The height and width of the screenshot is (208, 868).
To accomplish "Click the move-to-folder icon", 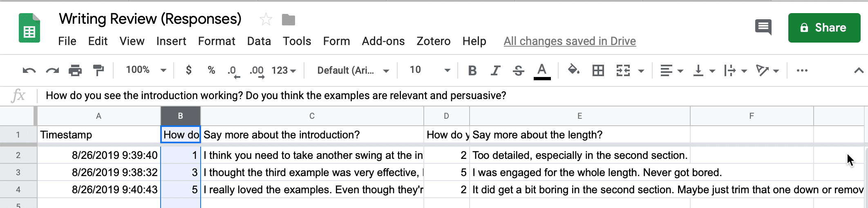I will point(289,19).
